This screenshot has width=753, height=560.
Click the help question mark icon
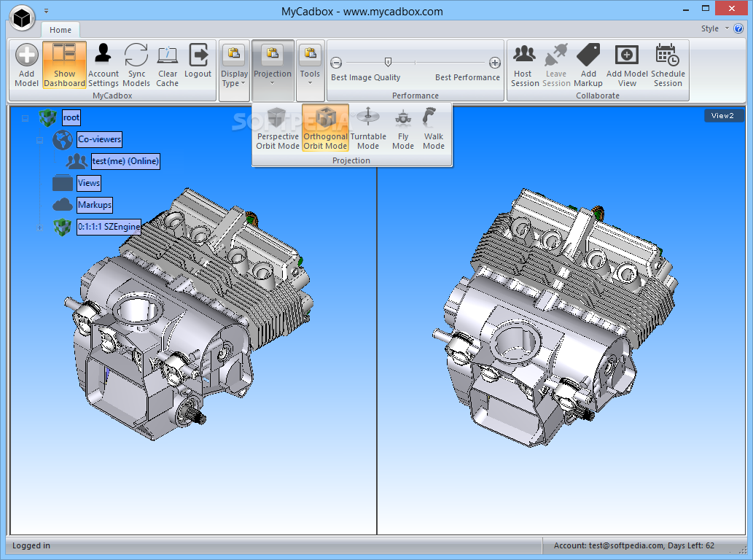(x=738, y=28)
